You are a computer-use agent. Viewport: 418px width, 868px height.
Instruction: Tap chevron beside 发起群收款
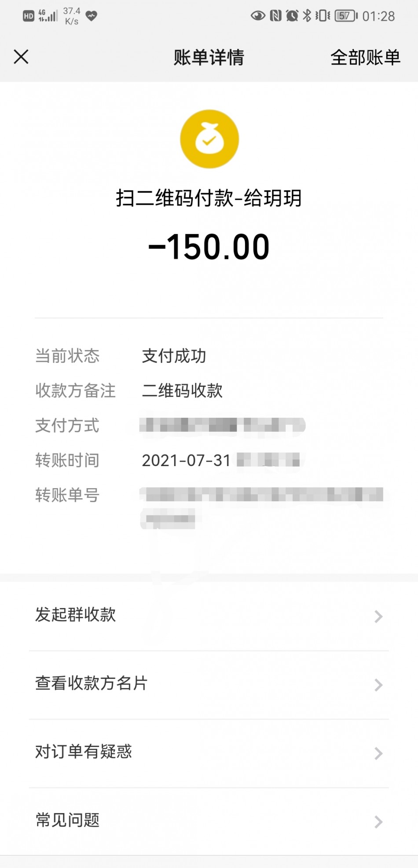tap(378, 616)
